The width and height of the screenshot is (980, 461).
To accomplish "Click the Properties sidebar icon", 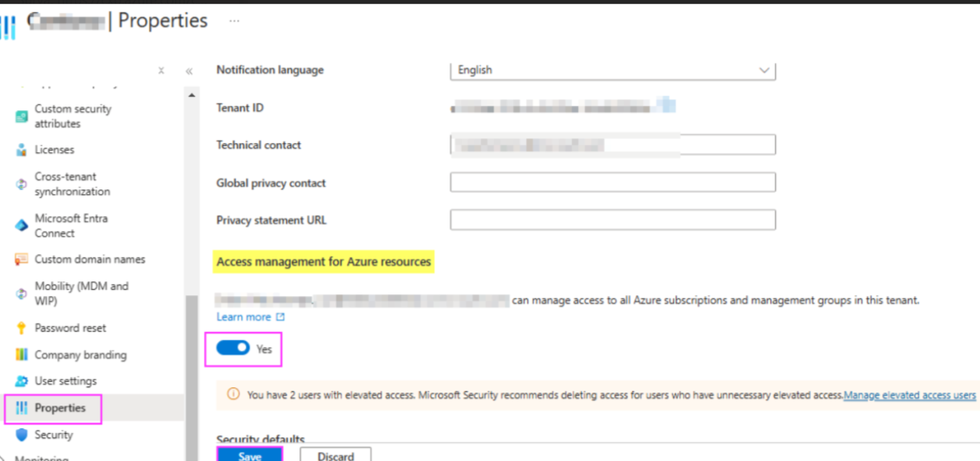I will pos(21,409).
